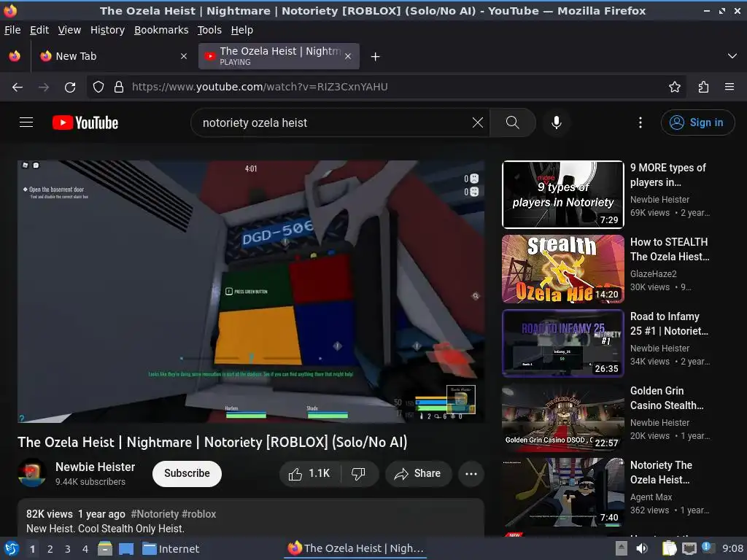Screen dimensions: 747x560
Task: Switch to workspace 2 in taskbar
Action: tap(50, 549)
